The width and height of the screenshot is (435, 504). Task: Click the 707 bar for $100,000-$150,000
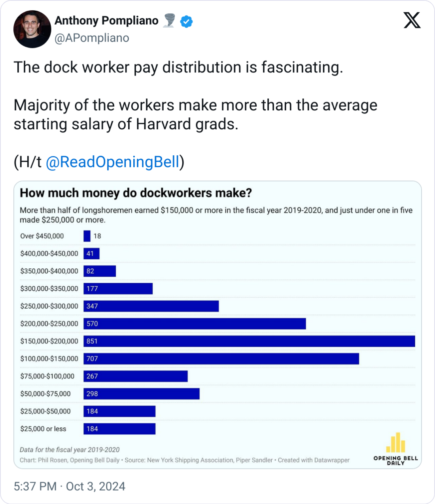point(221,359)
